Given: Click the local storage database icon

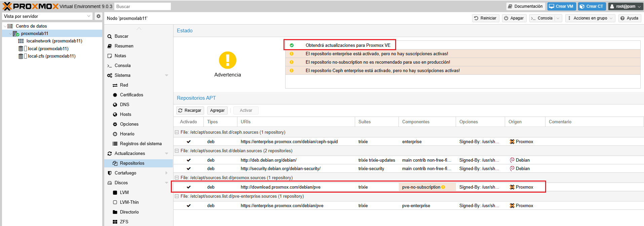Looking at the screenshot, I should (x=21, y=49).
